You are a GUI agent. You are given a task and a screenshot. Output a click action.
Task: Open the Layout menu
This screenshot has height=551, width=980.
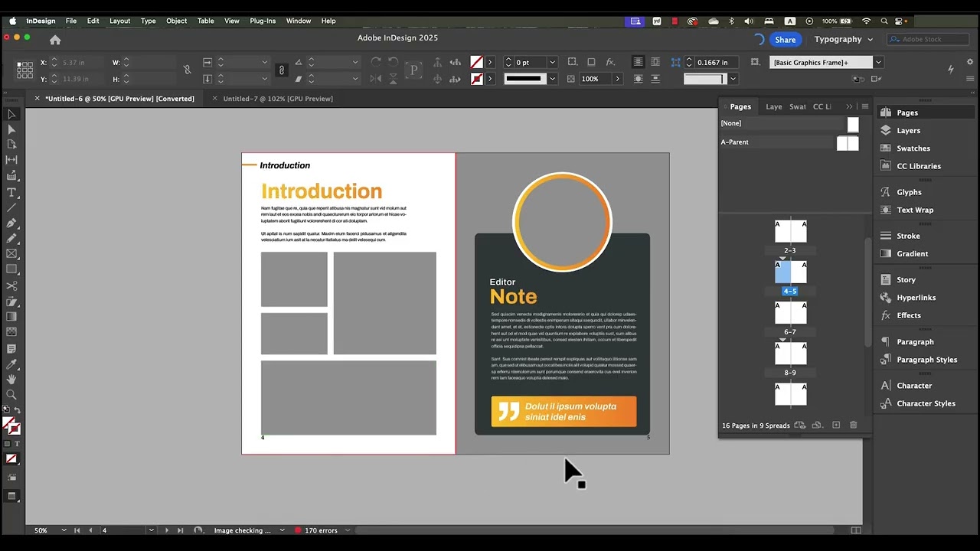[x=119, y=21]
